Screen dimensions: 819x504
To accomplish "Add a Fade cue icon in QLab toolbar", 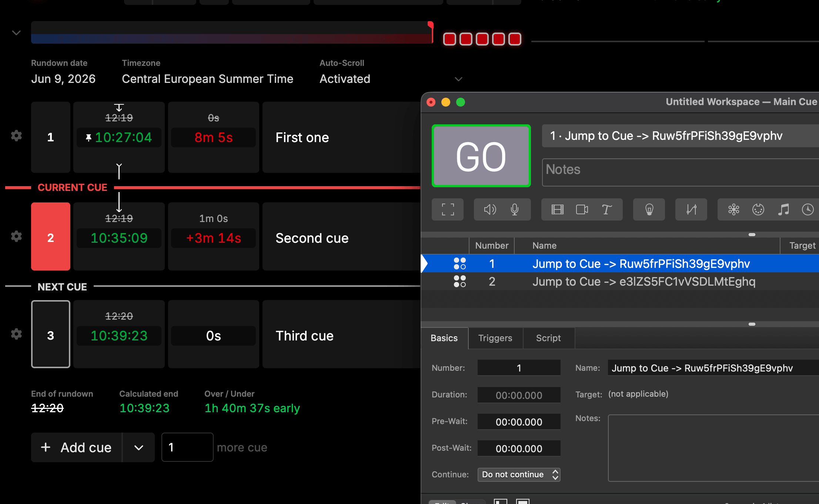I will [691, 209].
